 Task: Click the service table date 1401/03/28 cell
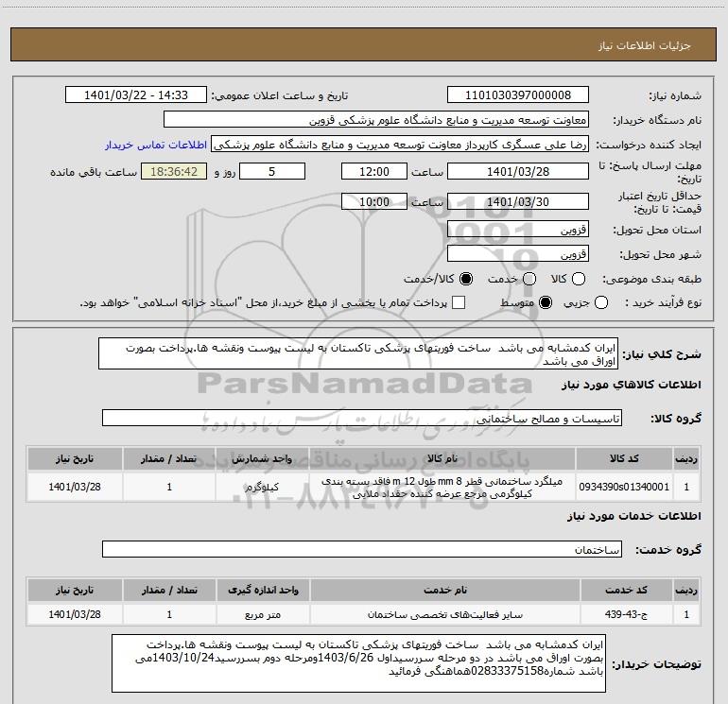(x=75, y=614)
